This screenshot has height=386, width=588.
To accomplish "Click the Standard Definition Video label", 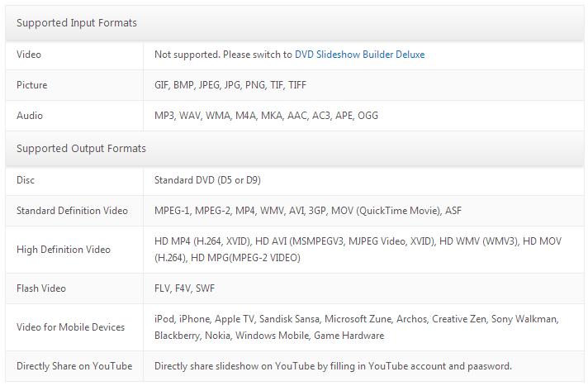I will [x=72, y=211].
